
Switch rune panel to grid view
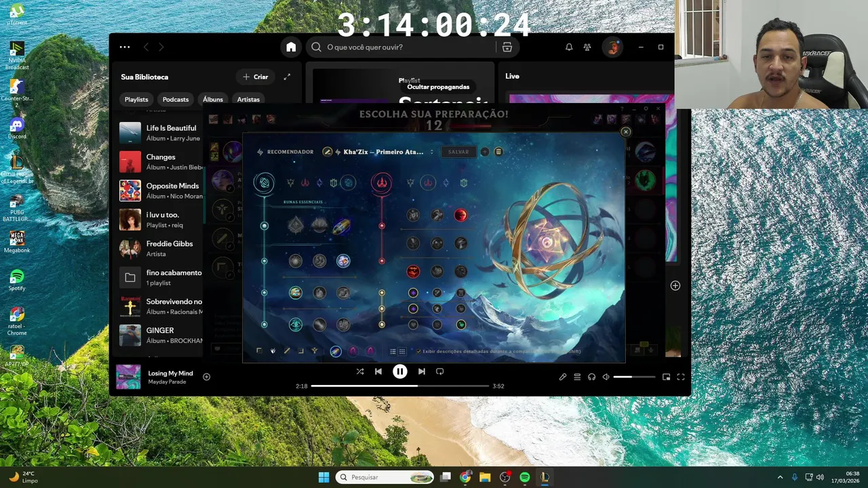[402, 351]
